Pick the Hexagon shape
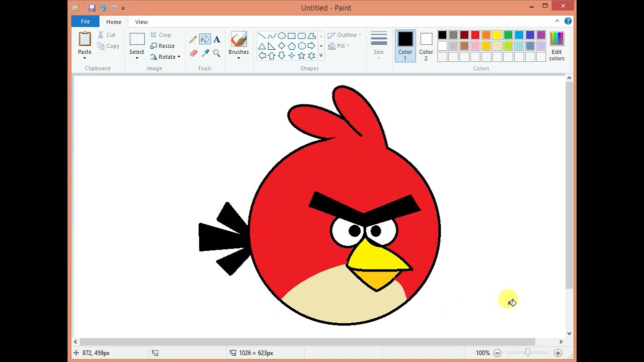This screenshot has height=362, width=644. point(302,46)
